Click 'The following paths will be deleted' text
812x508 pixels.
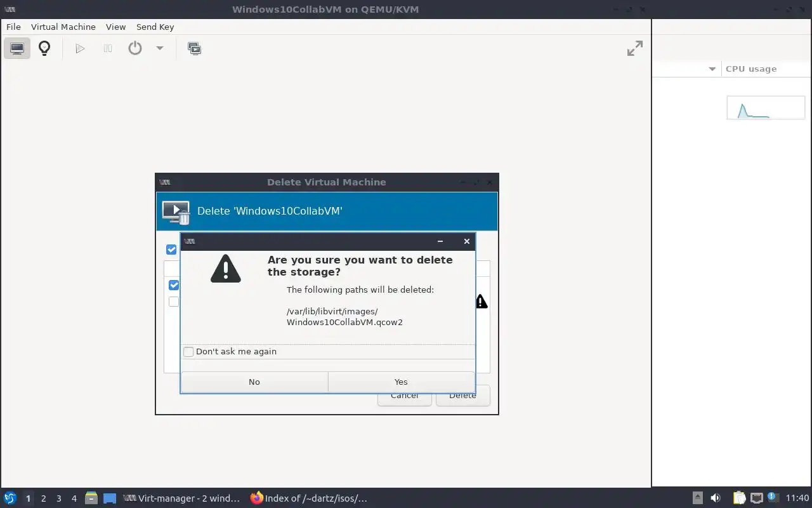coord(360,290)
